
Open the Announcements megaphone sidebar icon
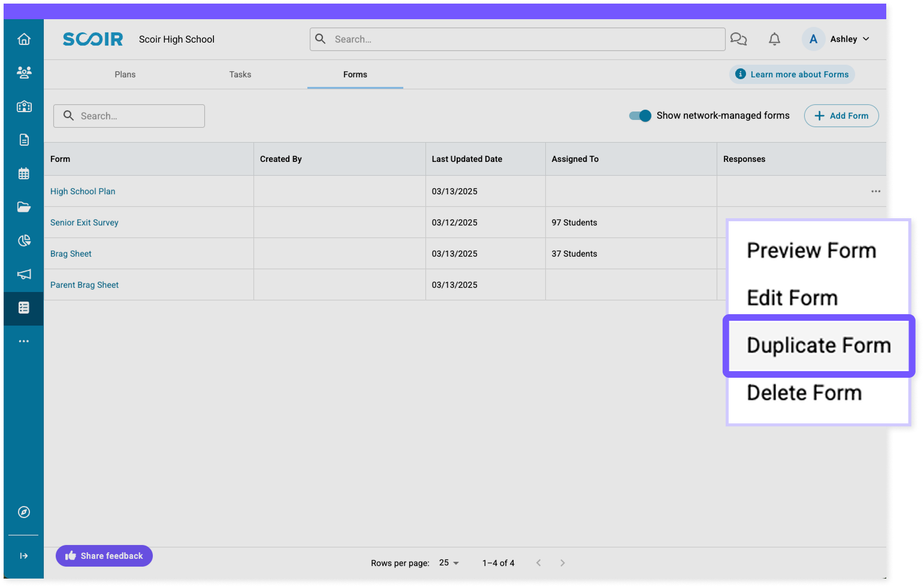point(24,274)
